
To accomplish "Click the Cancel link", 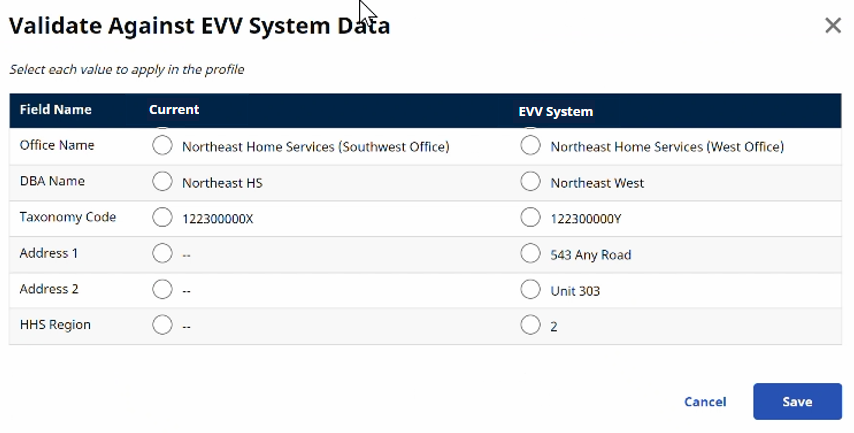I will 705,402.
